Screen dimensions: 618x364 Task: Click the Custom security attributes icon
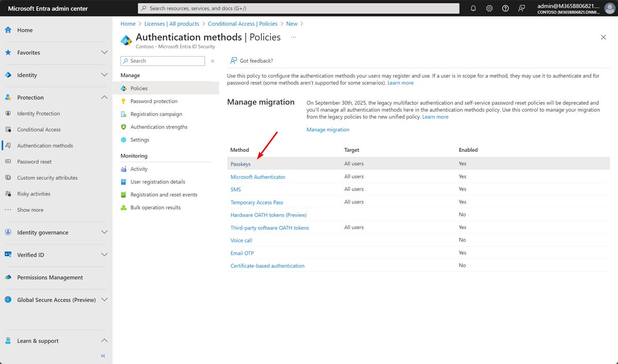(x=8, y=178)
